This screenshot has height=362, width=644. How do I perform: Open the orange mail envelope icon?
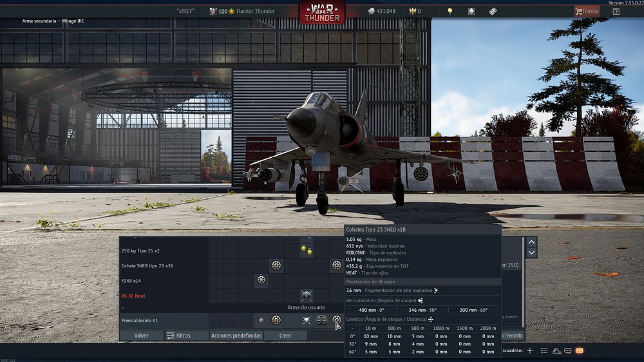coord(579,350)
